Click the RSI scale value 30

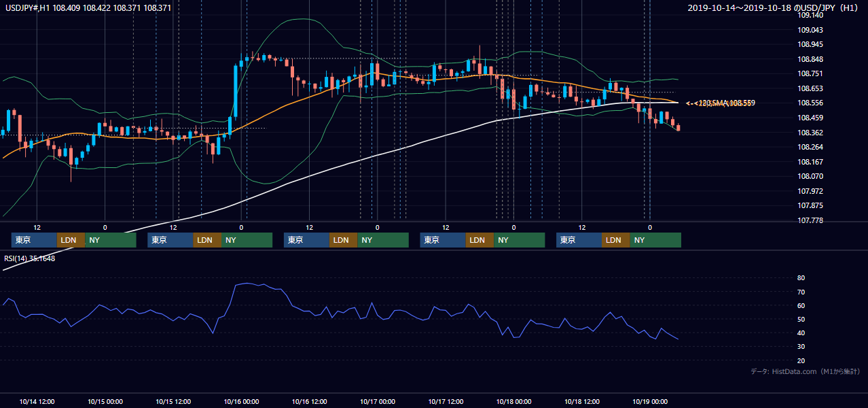801,347
